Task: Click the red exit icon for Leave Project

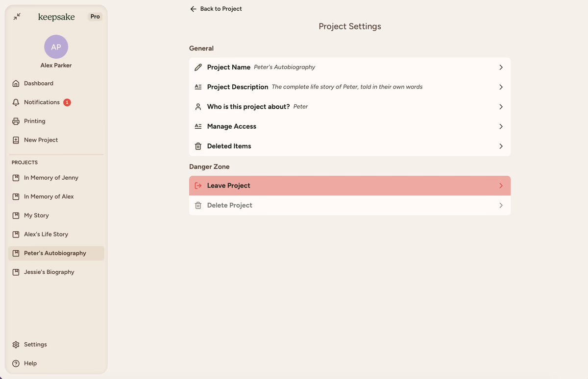Action: point(198,186)
